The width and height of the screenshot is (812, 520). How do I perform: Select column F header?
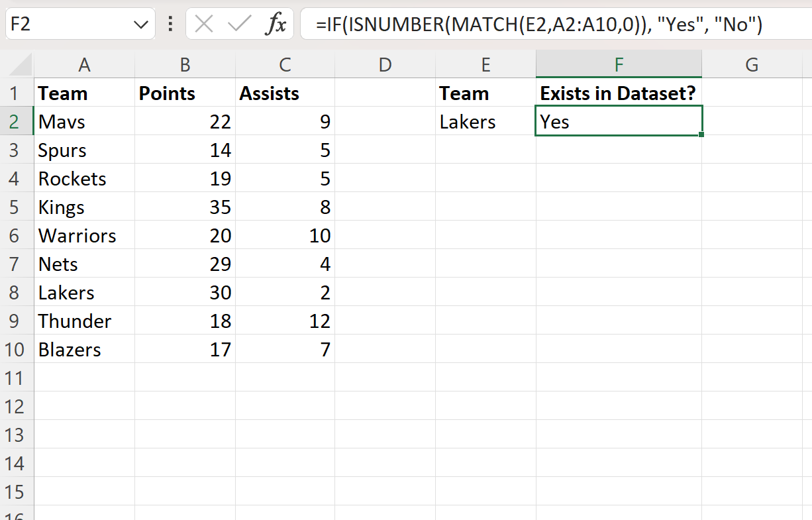[x=618, y=64]
